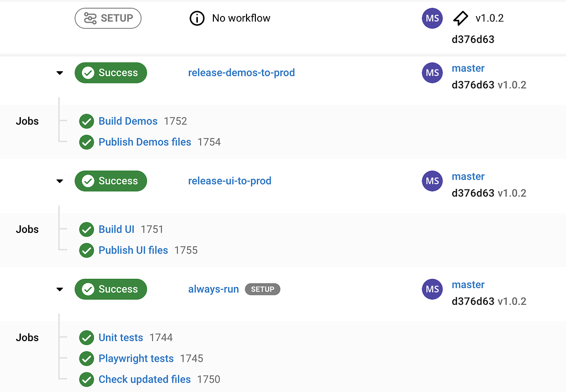This screenshot has height=392, width=566.
Task: Open the Playwright tests job 1745
Action: click(136, 358)
